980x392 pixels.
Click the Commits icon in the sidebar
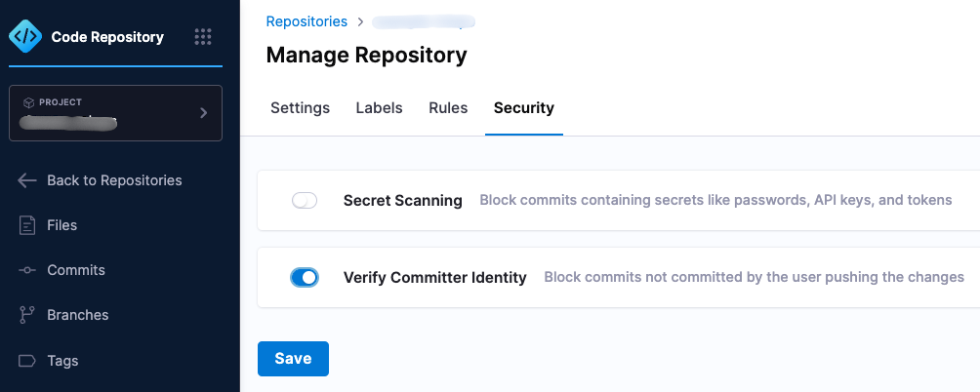point(27,270)
